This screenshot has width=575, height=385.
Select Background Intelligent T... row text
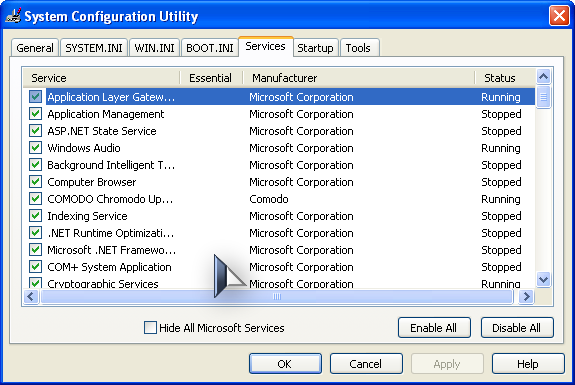pos(111,165)
